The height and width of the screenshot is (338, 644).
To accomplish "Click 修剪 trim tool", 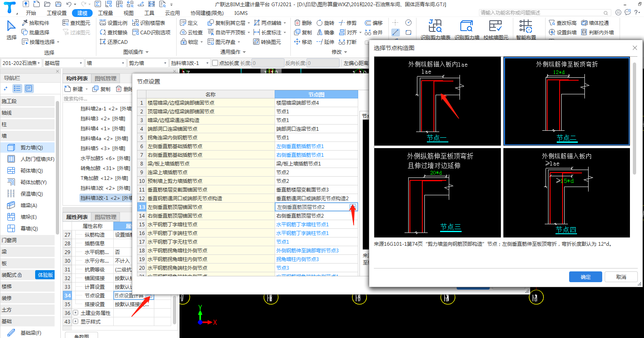I will tap(347, 23).
